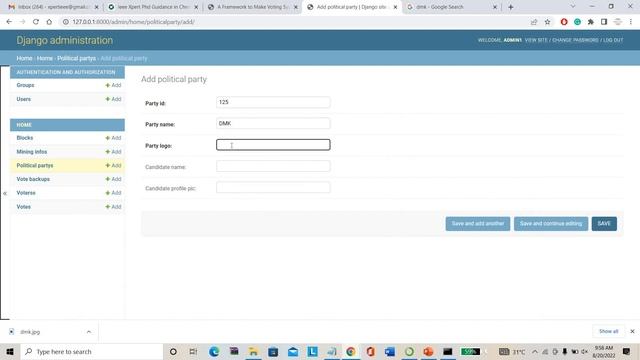Focus the Party id field
Viewport: 640px width, 360px height.
[x=273, y=102]
